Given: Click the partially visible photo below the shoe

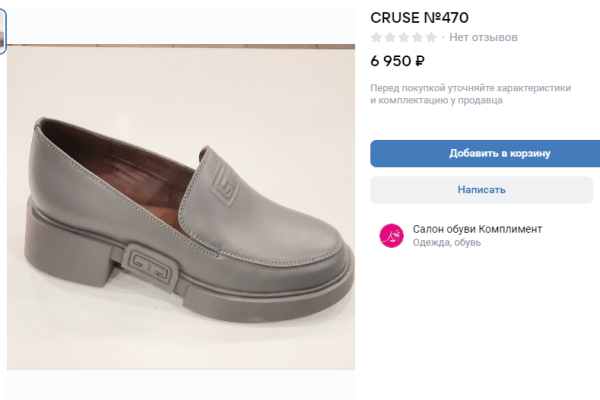Looking at the screenshot, I should coord(180,386).
